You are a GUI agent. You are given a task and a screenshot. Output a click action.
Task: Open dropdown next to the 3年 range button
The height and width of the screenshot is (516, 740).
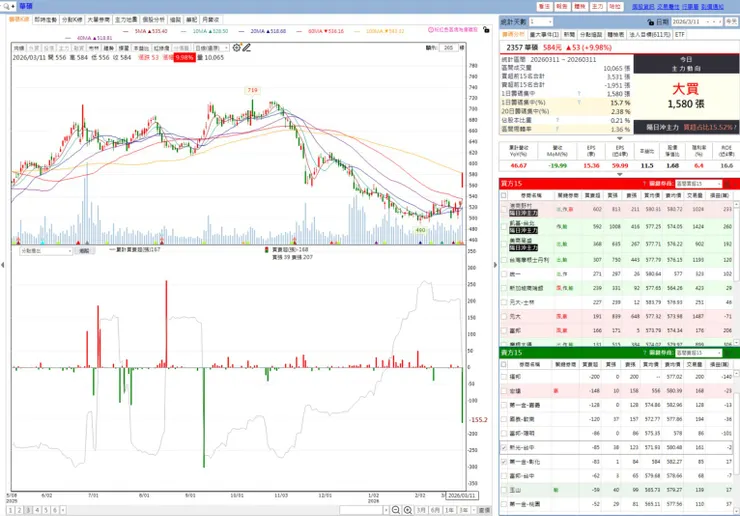(x=474, y=510)
